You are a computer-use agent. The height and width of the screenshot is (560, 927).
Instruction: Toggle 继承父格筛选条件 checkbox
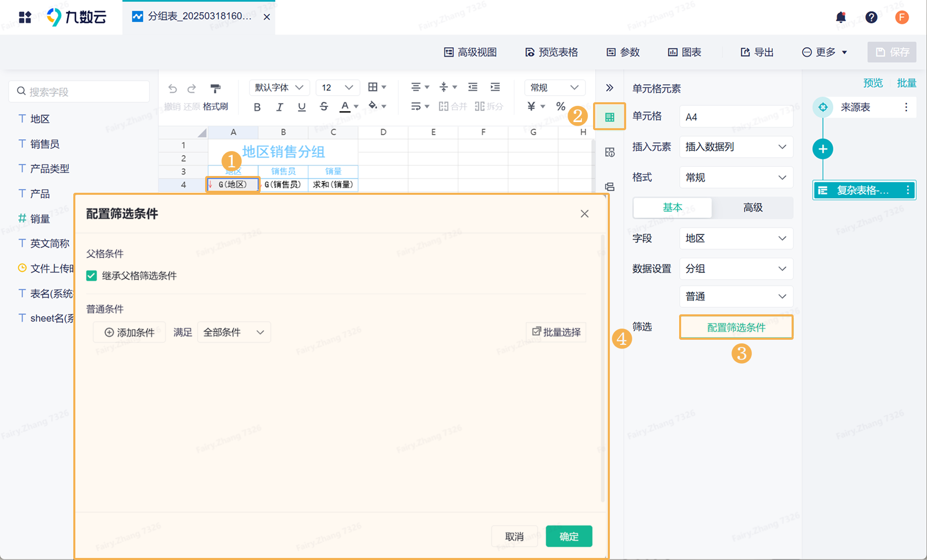tap(92, 276)
